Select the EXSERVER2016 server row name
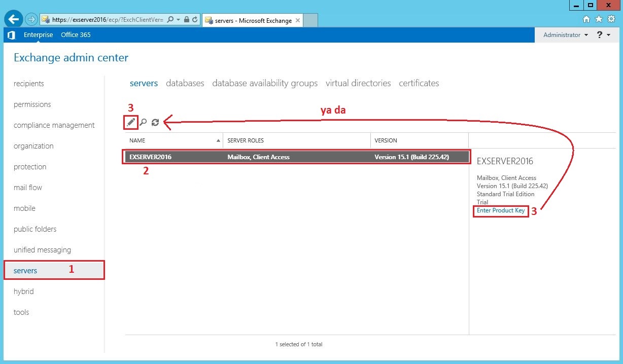This screenshot has width=623, height=364. (150, 157)
